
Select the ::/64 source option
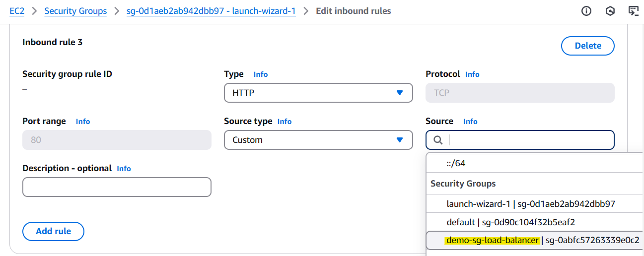pos(456,163)
